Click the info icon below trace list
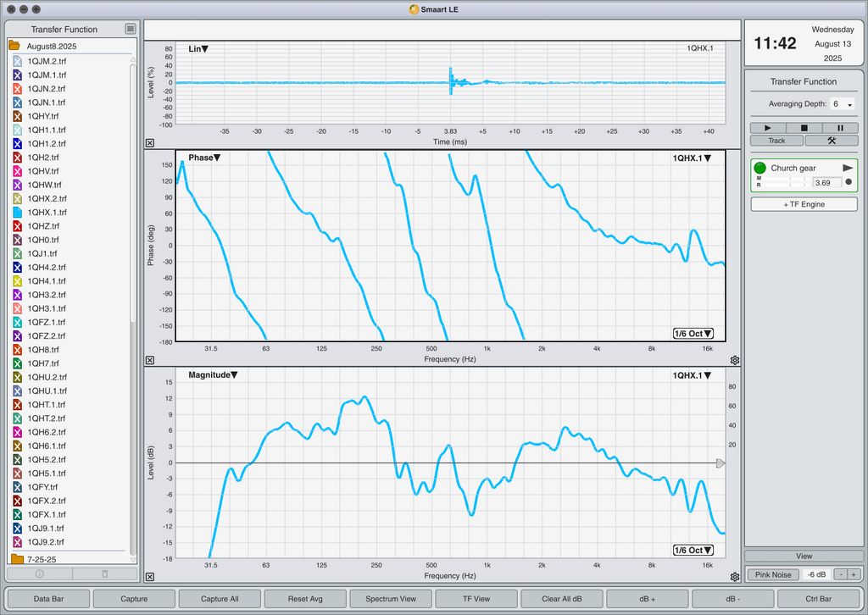 click(39, 574)
